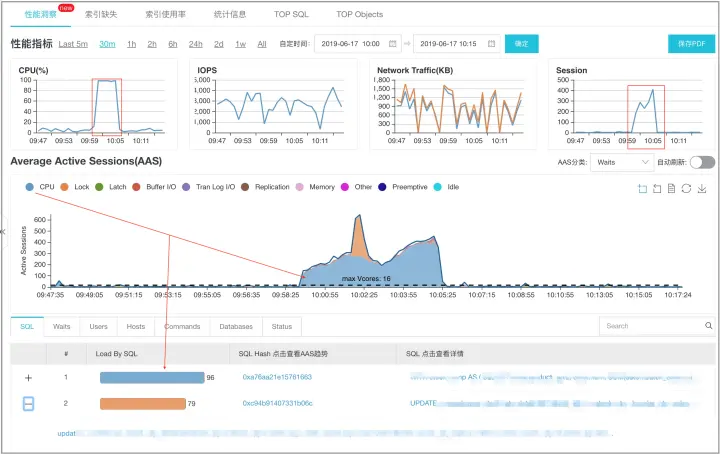Select the 30m time range

pos(107,44)
